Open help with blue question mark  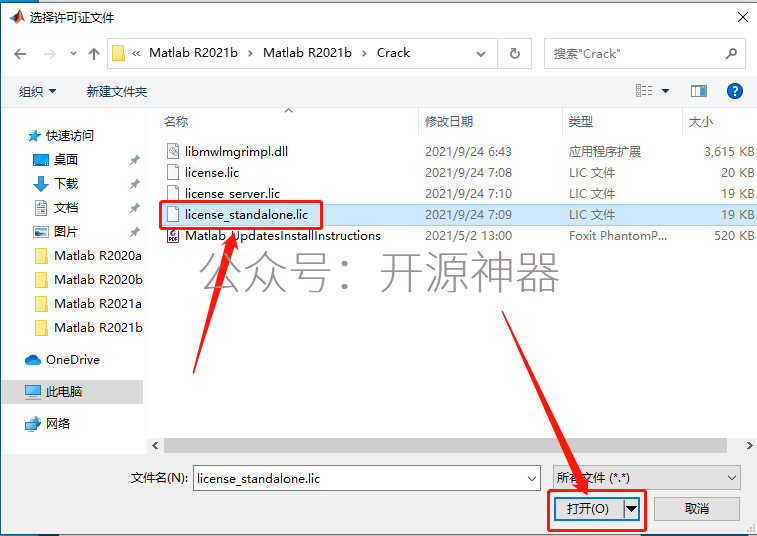point(735,91)
